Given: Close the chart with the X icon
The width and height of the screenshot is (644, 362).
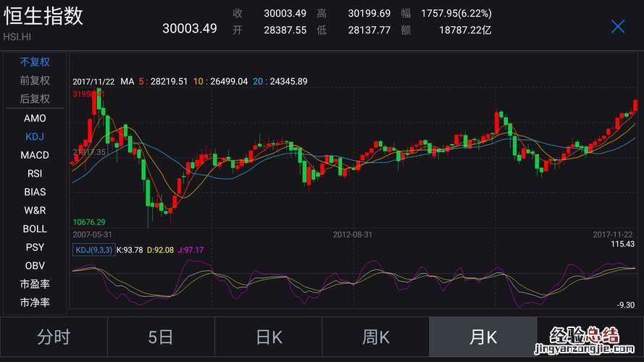Looking at the screenshot, I should pyautogui.click(x=617, y=27).
